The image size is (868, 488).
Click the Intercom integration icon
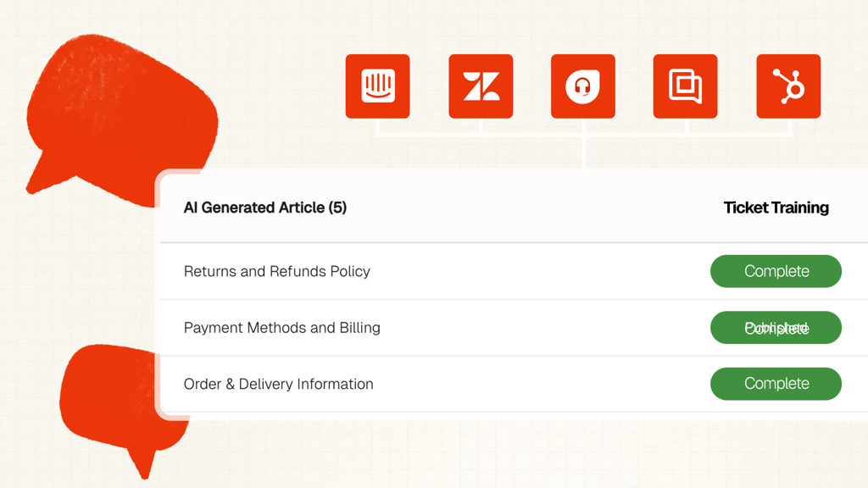377,86
